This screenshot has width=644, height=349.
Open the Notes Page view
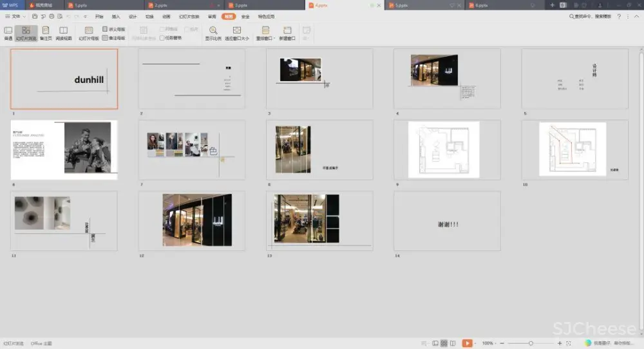click(x=45, y=33)
